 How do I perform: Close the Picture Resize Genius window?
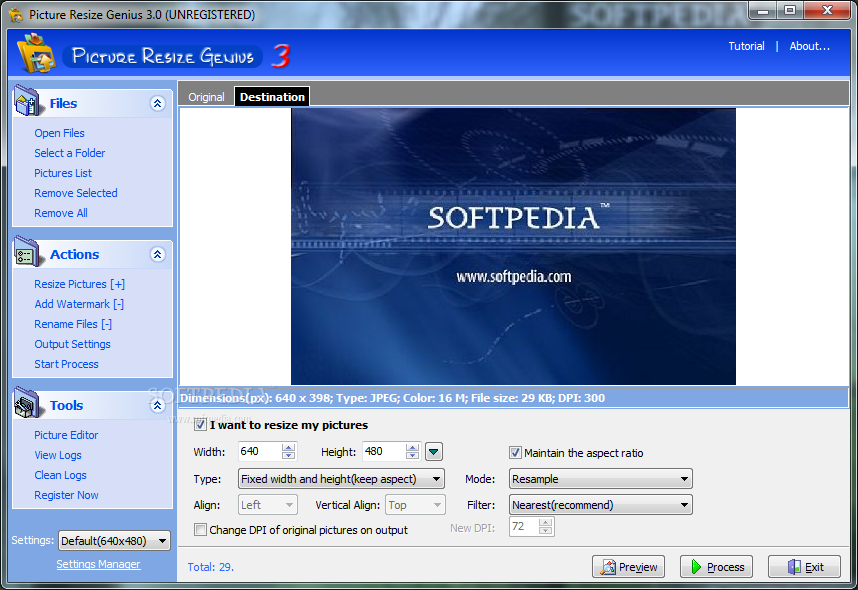click(x=827, y=10)
